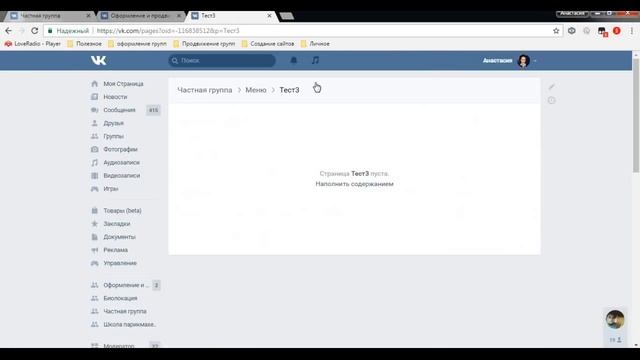Open the Частная группа sidebar shortcut

[125, 311]
